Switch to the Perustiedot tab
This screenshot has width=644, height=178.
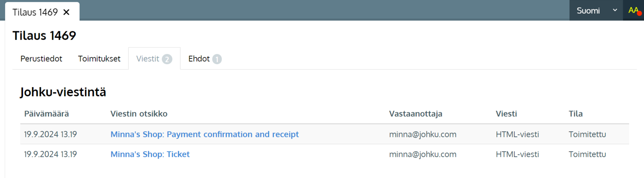click(41, 59)
